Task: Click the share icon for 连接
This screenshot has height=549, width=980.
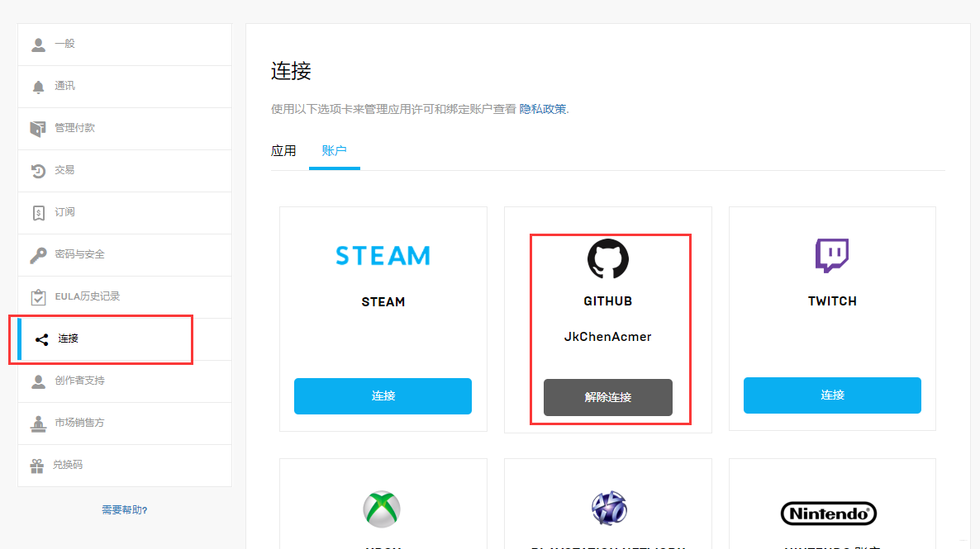Action: click(42, 339)
